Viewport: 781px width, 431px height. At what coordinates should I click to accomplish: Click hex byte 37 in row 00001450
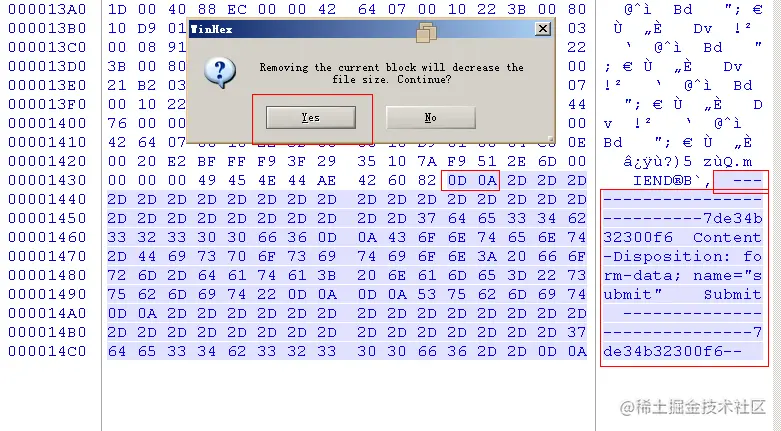click(x=427, y=218)
